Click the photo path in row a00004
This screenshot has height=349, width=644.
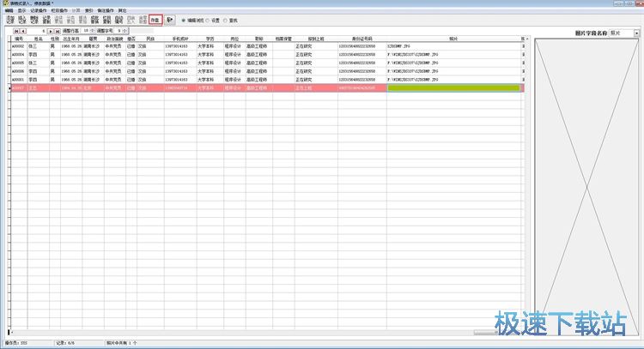pos(412,55)
